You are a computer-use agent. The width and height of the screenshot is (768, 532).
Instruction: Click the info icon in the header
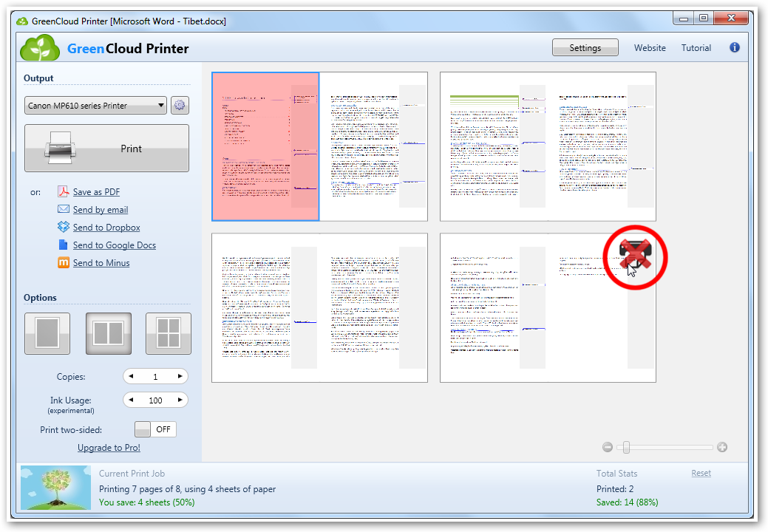(734, 47)
